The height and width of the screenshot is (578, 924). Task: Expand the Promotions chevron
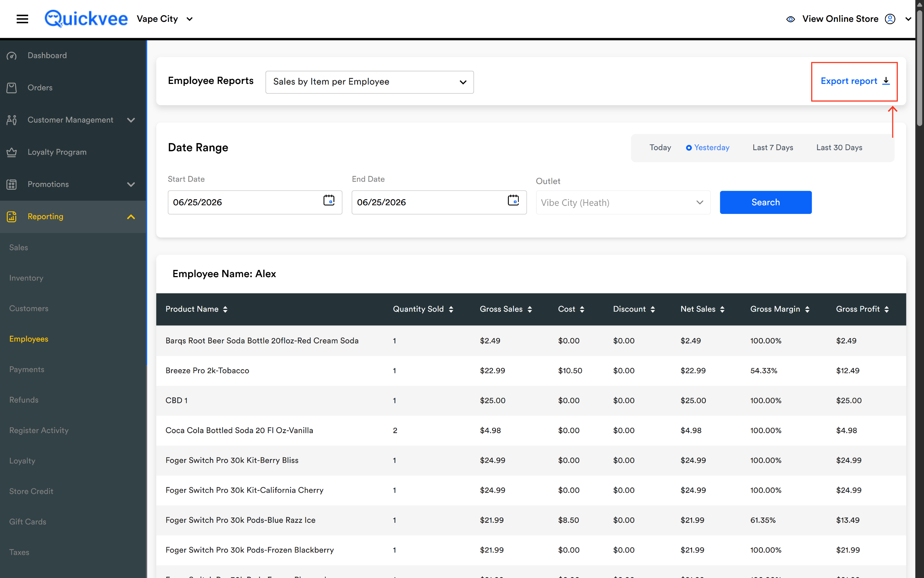coord(131,185)
